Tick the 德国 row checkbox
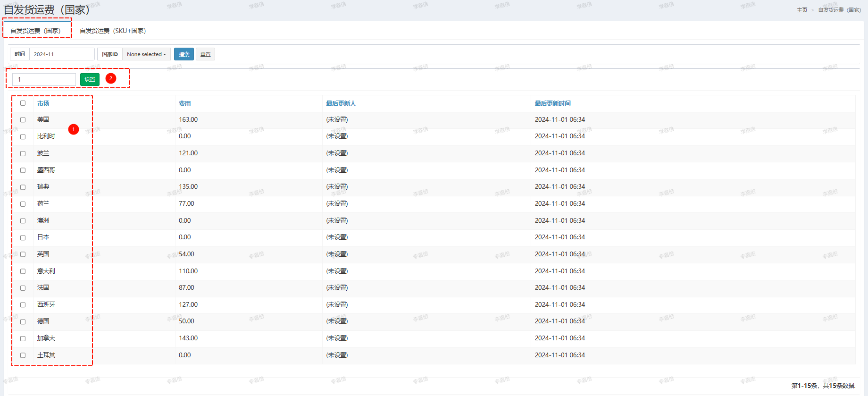 23,321
